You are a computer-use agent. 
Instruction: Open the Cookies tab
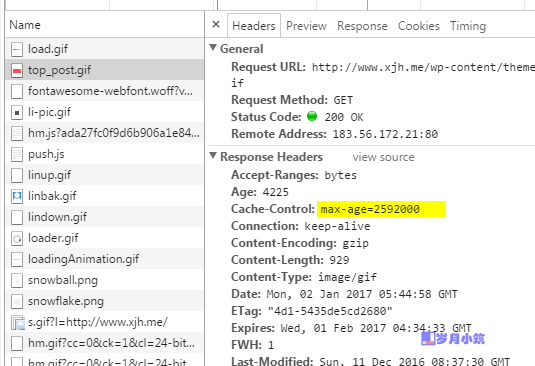419,26
